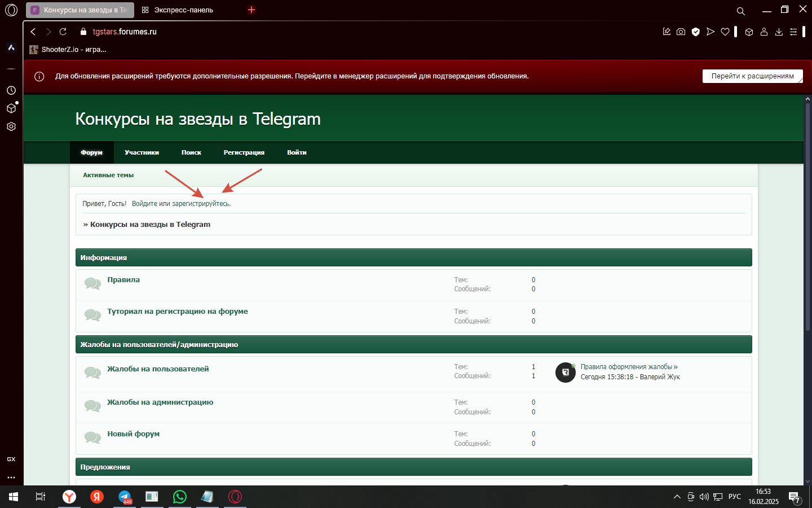Open the Жалобы на пользователей forum
This screenshot has width=812, height=508.
coord(158,369)
